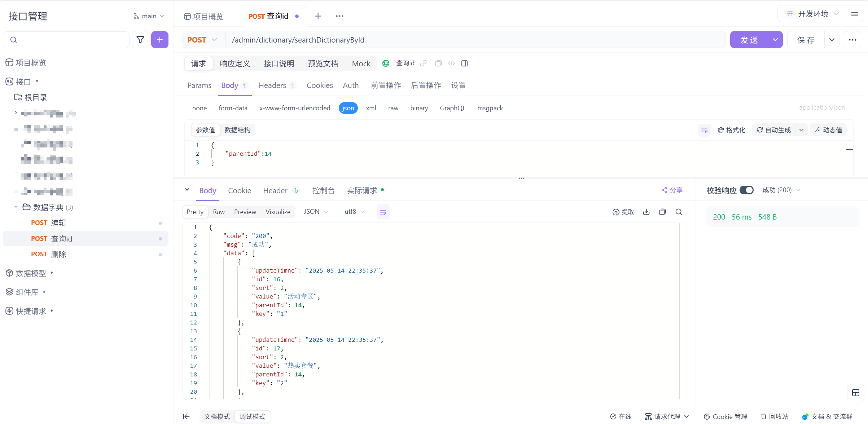This screenshot has width=868, height=424.
Task: Search within the response body
Action: pyautogui.click(x=679, y=212)
